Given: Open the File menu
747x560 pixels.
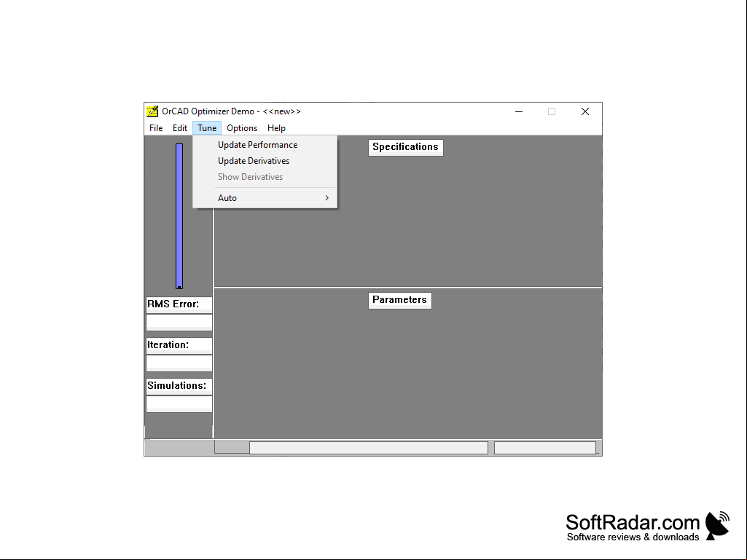Looking at the screenshot, I should [x=156, y=128].
